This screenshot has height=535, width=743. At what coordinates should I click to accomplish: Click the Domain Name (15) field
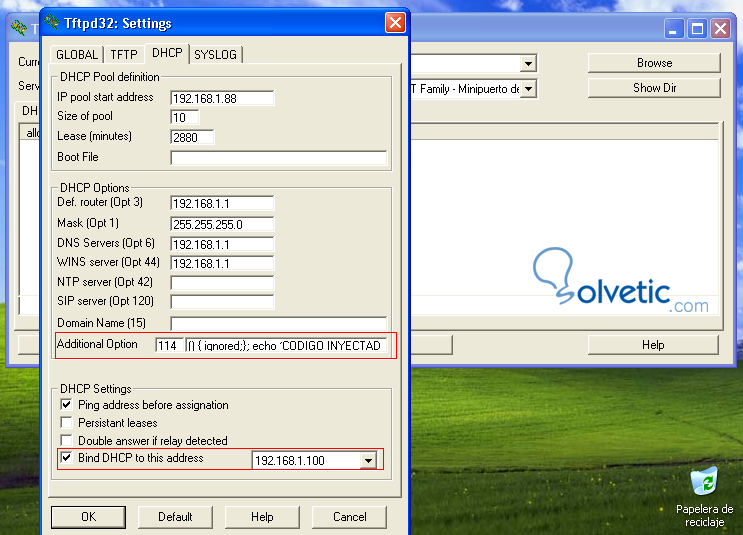point(279,324)
